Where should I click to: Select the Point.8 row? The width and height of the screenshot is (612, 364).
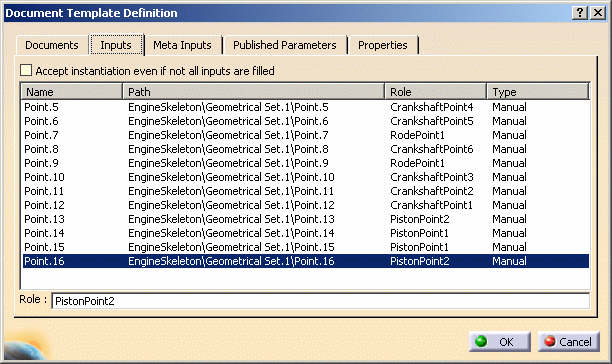[x=306, y=149]
